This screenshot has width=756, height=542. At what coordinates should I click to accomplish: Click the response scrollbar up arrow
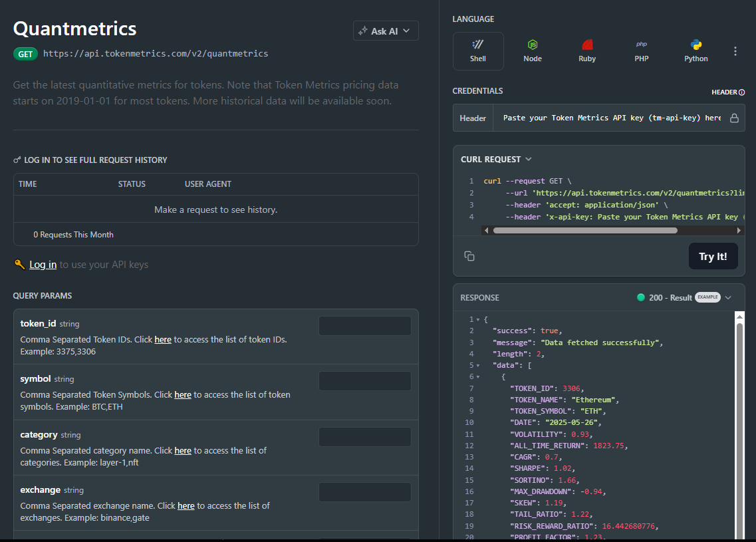point(739,317)
